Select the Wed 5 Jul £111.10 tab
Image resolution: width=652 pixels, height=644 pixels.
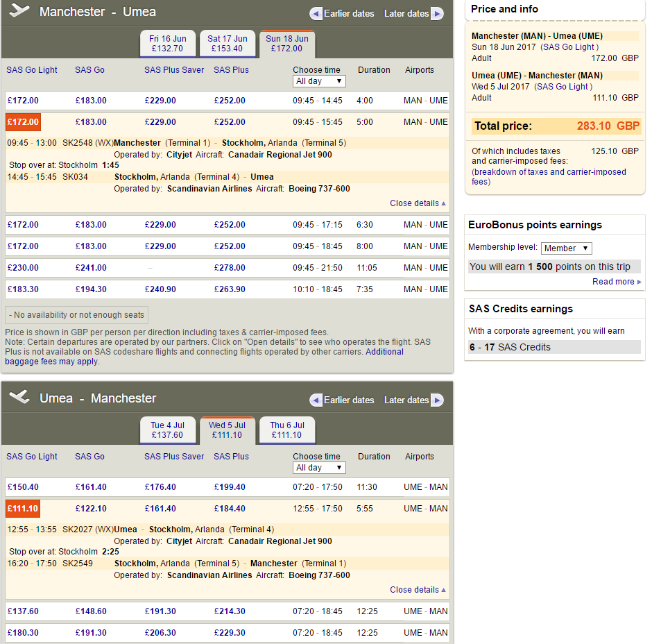pyautogui.click(x=227, y=430)
